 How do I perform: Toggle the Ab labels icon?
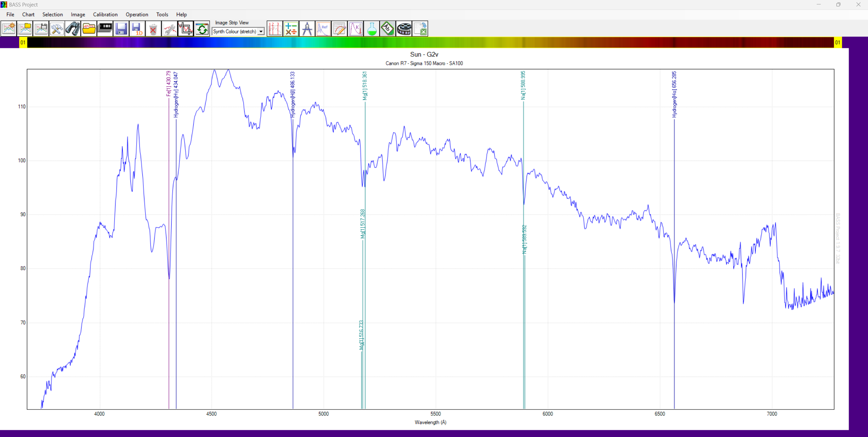[388, 29]
